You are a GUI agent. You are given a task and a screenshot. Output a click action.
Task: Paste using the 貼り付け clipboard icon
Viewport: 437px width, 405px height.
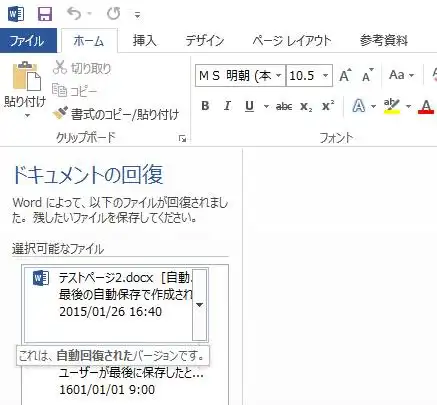pyautogui.click(x=26, y=76)
